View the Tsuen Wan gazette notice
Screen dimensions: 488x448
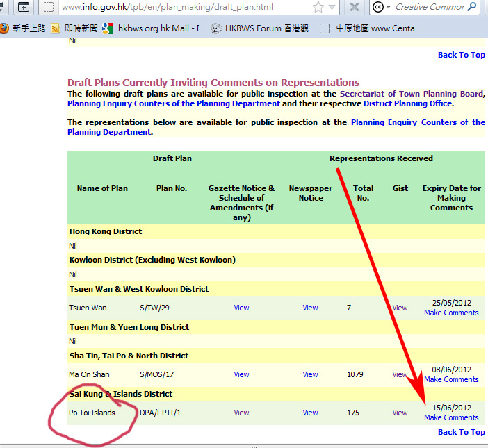pos(241,308)
